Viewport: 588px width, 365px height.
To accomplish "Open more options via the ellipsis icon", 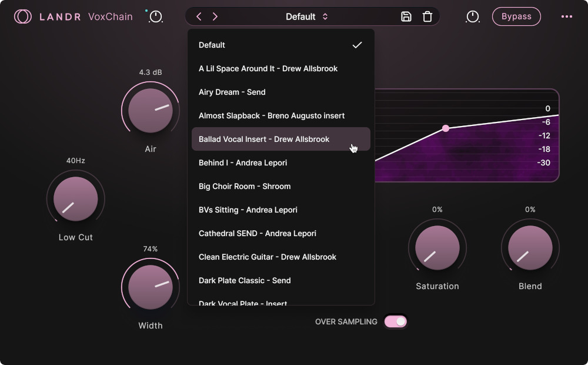I will click(x=566, y=16).
